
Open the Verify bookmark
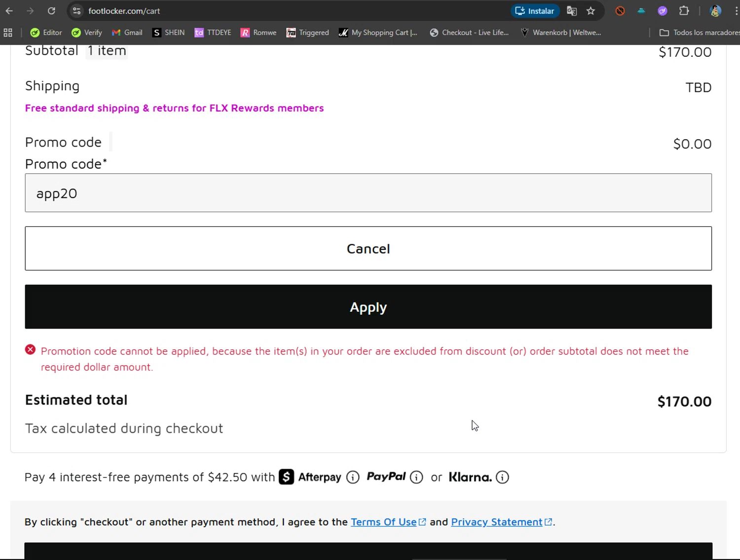(87, 33)
